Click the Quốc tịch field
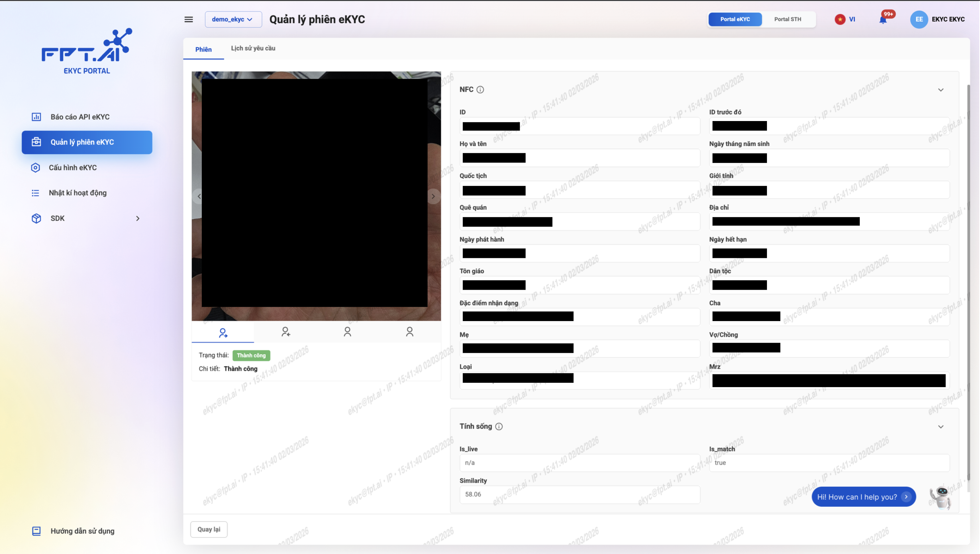 (580, 190)
